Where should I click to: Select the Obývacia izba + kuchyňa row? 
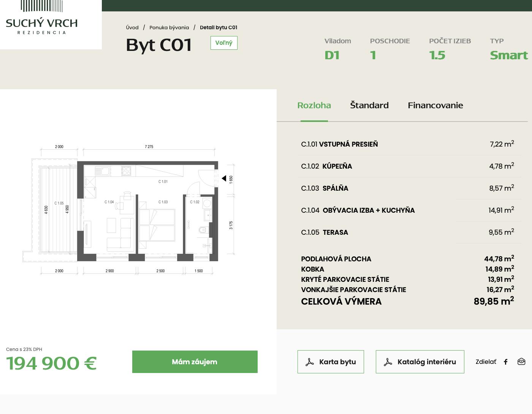407,210
